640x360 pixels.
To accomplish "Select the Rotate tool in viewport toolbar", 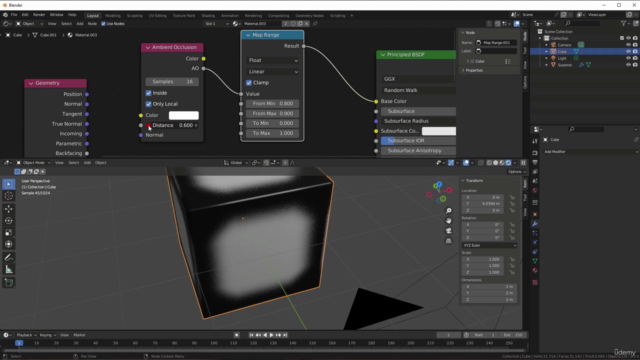I will [9, 221].
